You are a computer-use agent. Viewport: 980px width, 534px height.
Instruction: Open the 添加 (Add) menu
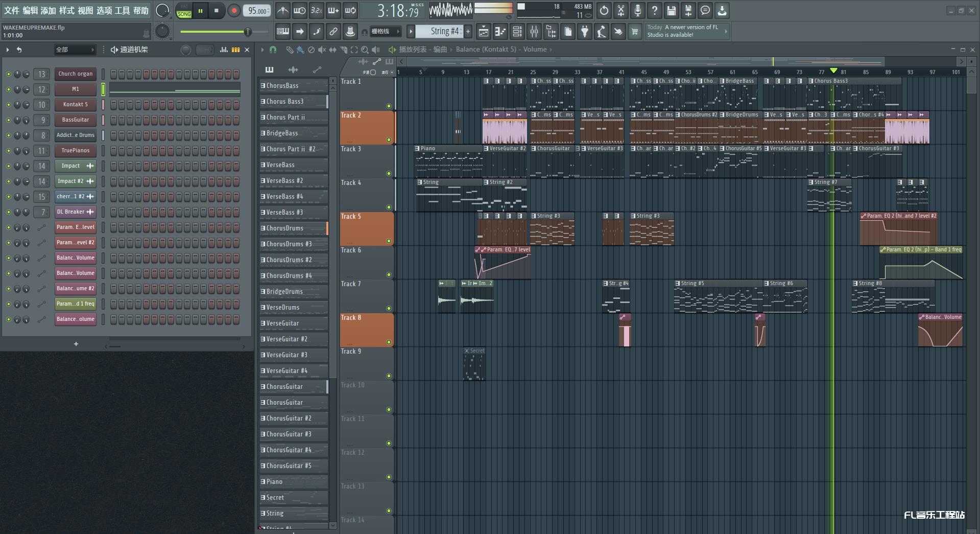(x=48, y=10)
